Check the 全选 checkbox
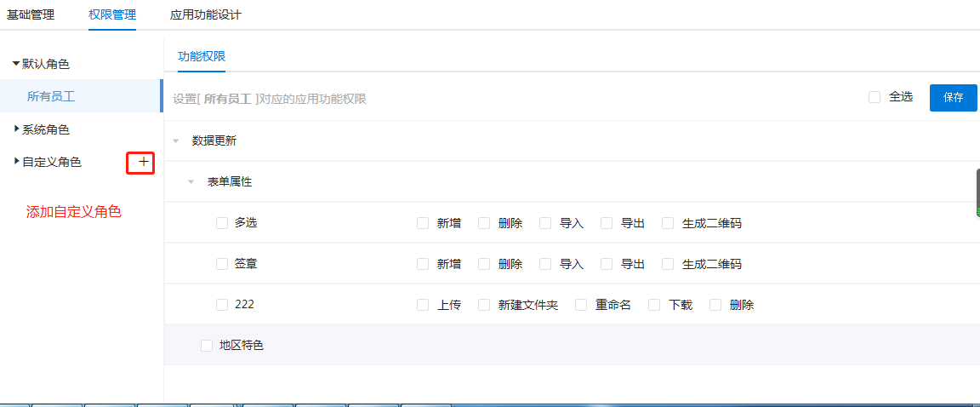 point(875,97)
